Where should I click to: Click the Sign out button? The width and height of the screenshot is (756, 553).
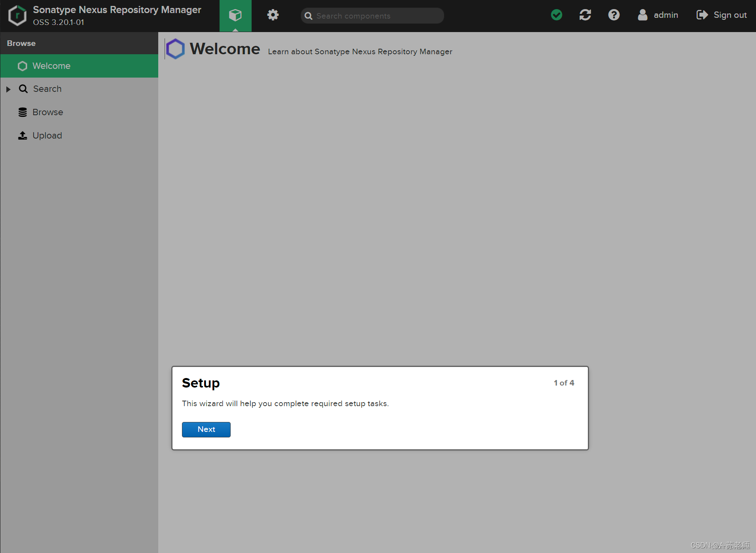(x=722, y=15)
